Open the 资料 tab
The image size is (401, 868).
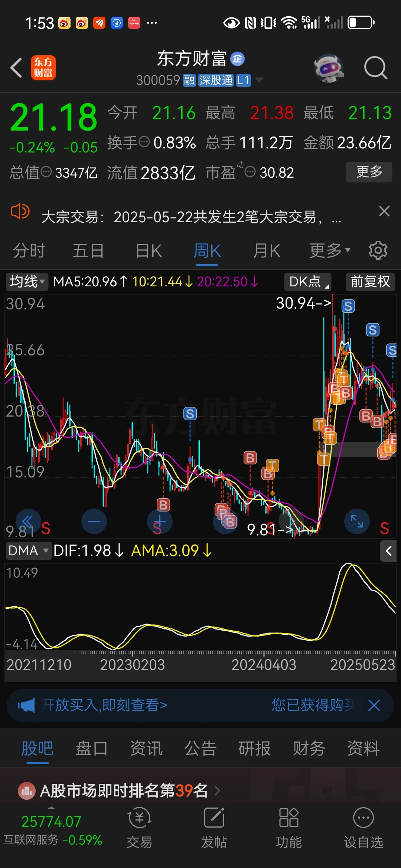pos(363,748)
